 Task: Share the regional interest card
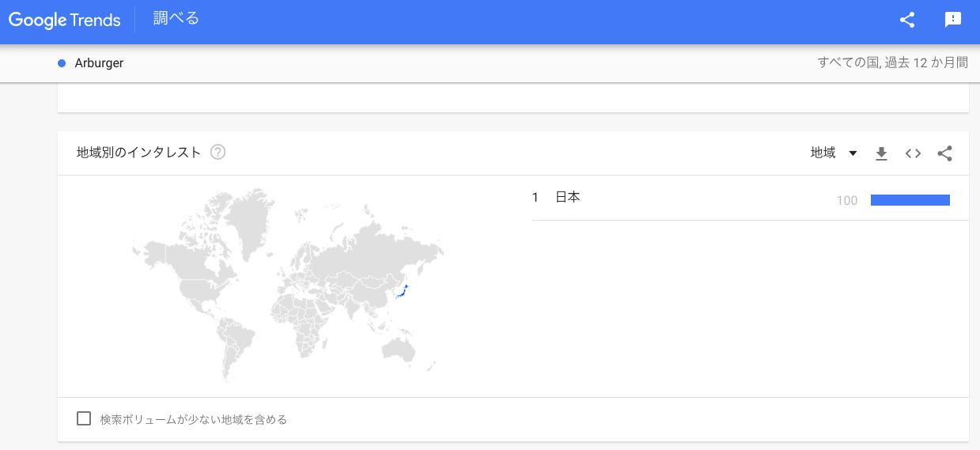tap(944, 153)
